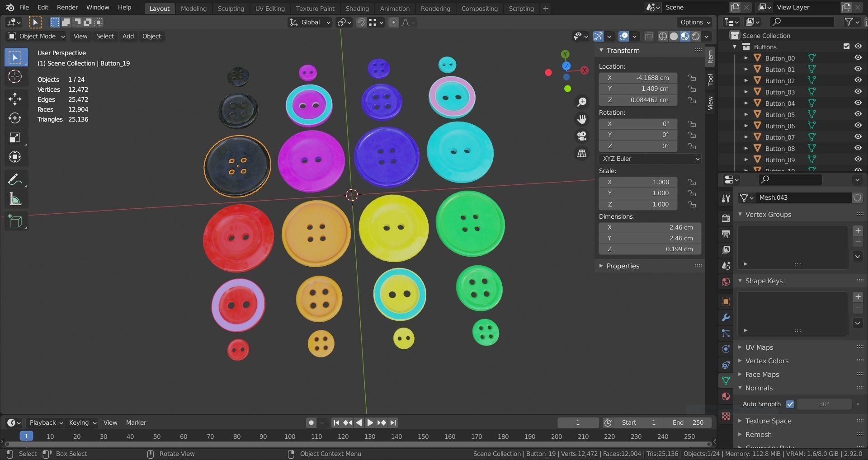Viewport: 868px width, 460px height.
Task: Choose the Select Box tool icon
Action: 15,57
